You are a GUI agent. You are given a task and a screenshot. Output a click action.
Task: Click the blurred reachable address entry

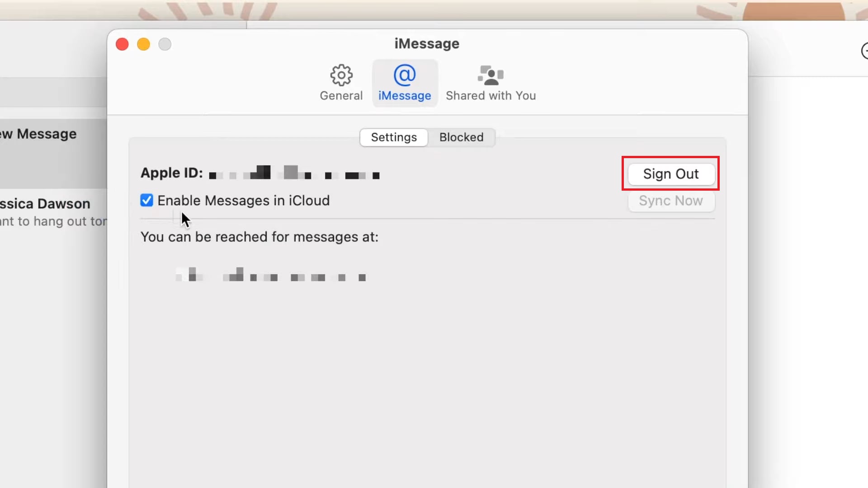point(271,275)
